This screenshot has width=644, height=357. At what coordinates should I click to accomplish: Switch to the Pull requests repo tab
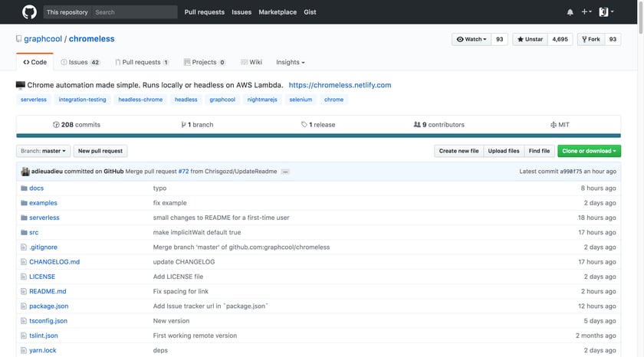(142, 62)
